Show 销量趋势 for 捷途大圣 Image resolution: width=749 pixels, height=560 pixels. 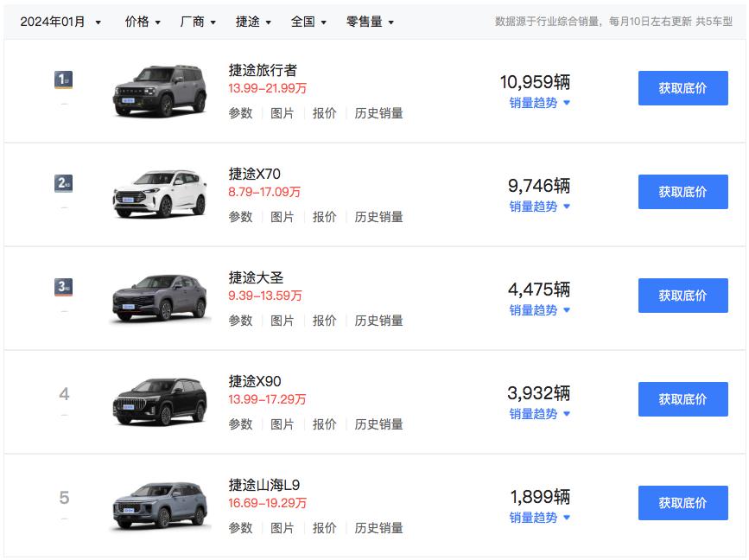[539, 310]
